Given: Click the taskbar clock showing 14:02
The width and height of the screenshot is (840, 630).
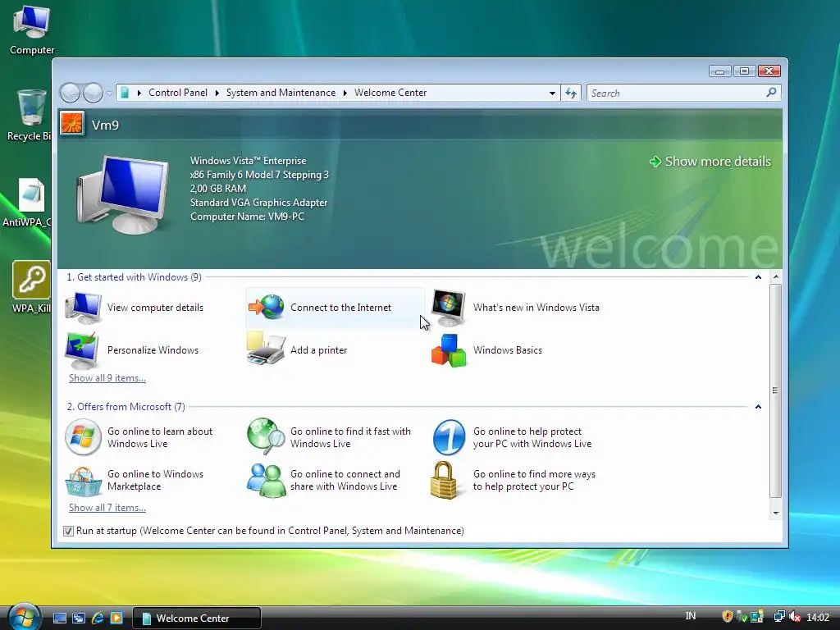Looking at the screenshot, I should click(818, 617).
